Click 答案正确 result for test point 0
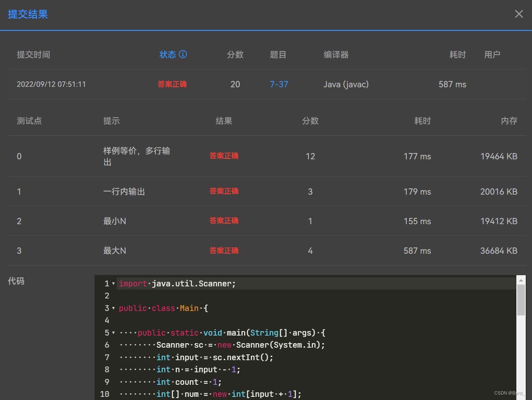Image resolution: width=532 pixels, height=400 pixels. [224, 156]
